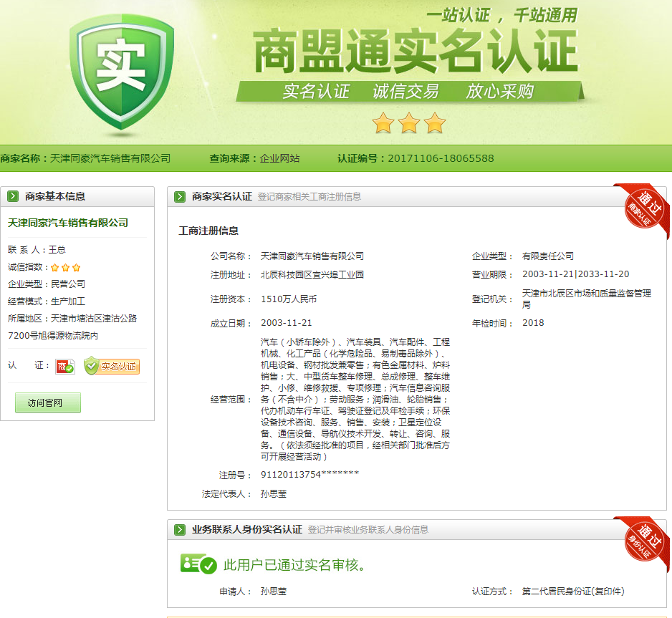Click the 登记机关 value 天津市北辰区市场和质量监督管理局
The height and width of the screenshot is (618, 672).
click(587, 299)
